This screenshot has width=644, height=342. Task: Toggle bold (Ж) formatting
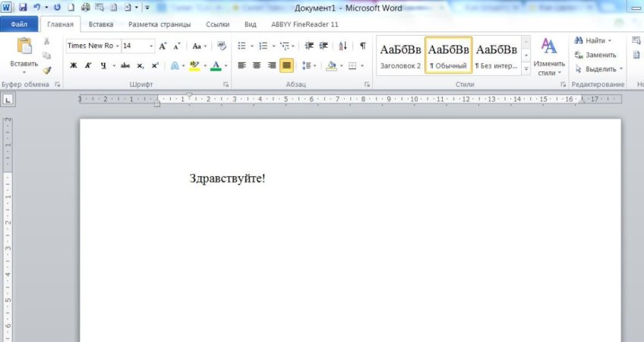74,65
